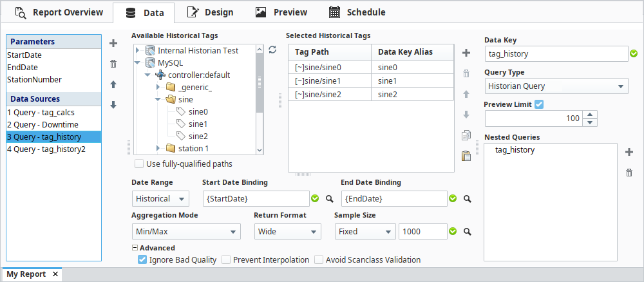
Task: Click the delete data source trash icon
Action: [113, 63]
